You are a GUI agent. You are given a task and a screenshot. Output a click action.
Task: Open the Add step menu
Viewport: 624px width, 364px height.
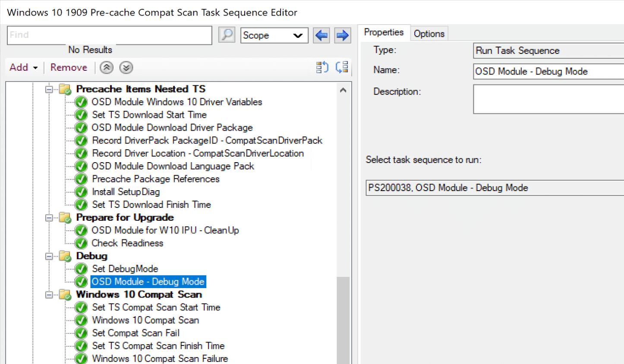click(x=19, y=68)
